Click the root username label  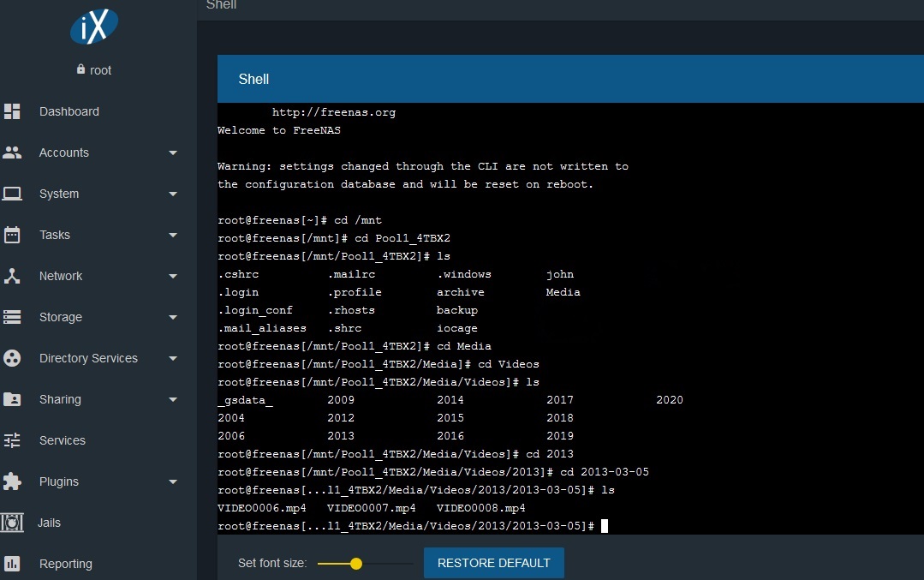pyautogui.click(x=100, y=70)
